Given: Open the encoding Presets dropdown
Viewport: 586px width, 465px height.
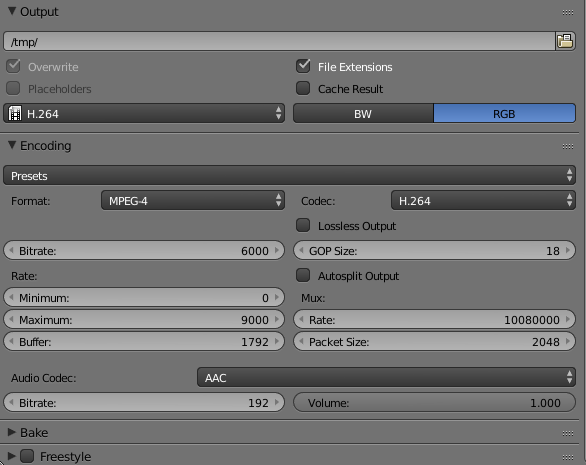Looking at the screenshot, I should (289, 175).
